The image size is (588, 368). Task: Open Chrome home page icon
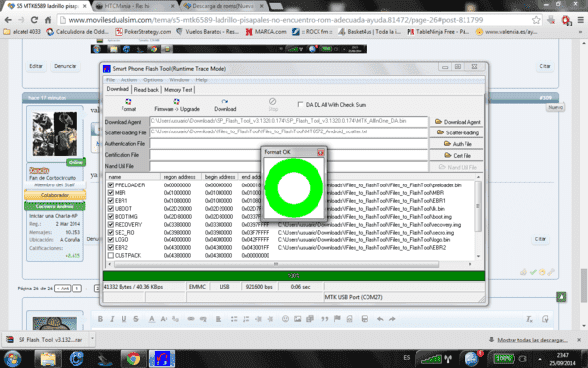point(48,20)
